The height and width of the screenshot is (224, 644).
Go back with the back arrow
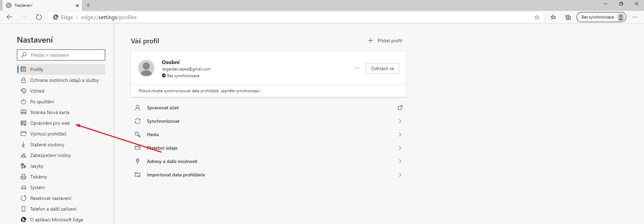coord(9,17)
